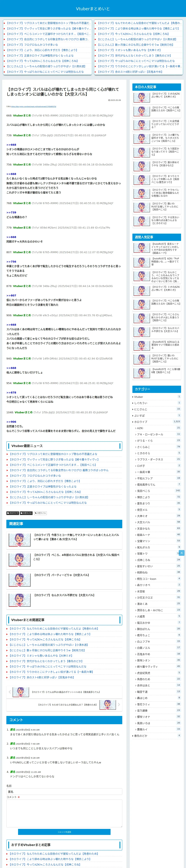Screen dimensions: 186x868
Task: Select the 兎田ぺこら subcategory
Action: (x=158, y=491)
